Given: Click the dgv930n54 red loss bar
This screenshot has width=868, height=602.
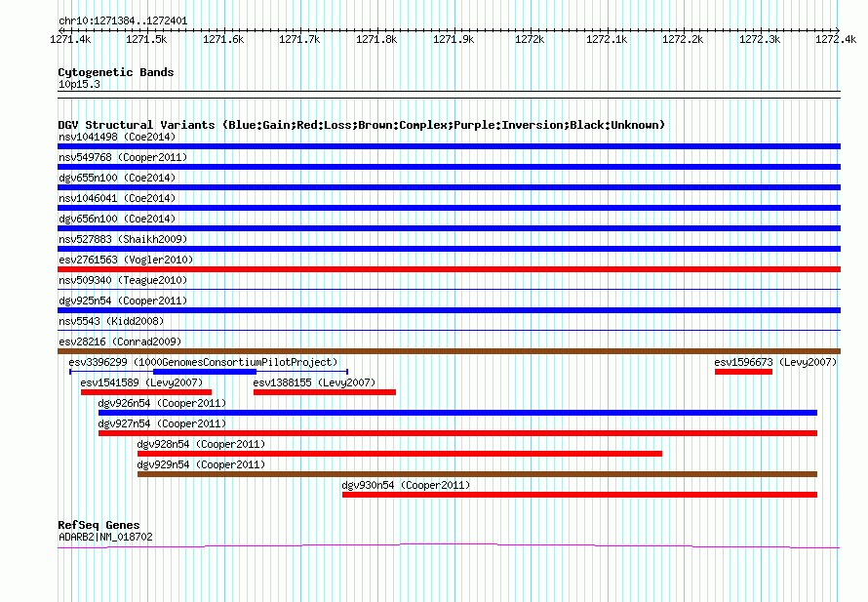Looking at the screenshot, I should click(x=579, y=495).
